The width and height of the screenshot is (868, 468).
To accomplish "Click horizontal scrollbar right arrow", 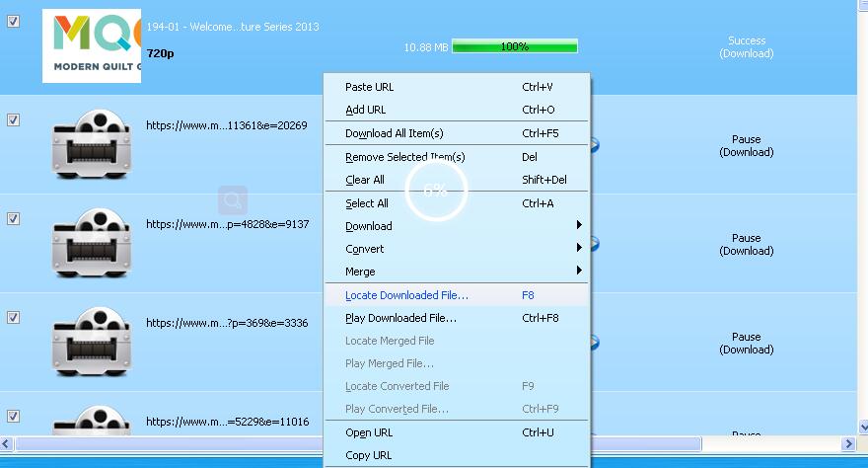I will coord(848,443).
